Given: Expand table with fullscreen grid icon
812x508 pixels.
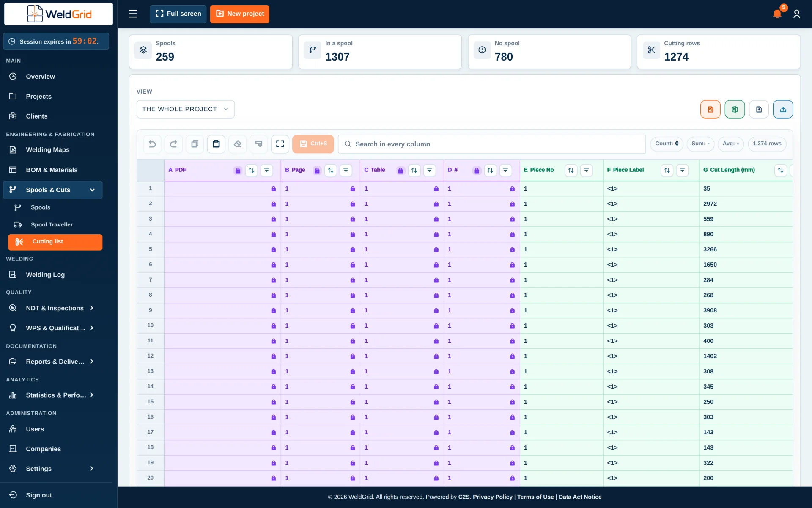Looking at the screenshot, I should coord(280,144).
